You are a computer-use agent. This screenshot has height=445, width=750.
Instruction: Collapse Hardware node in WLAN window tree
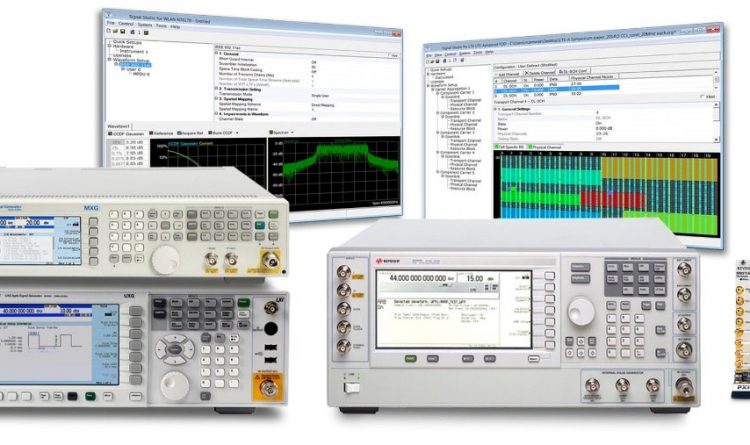click(110, 46)
